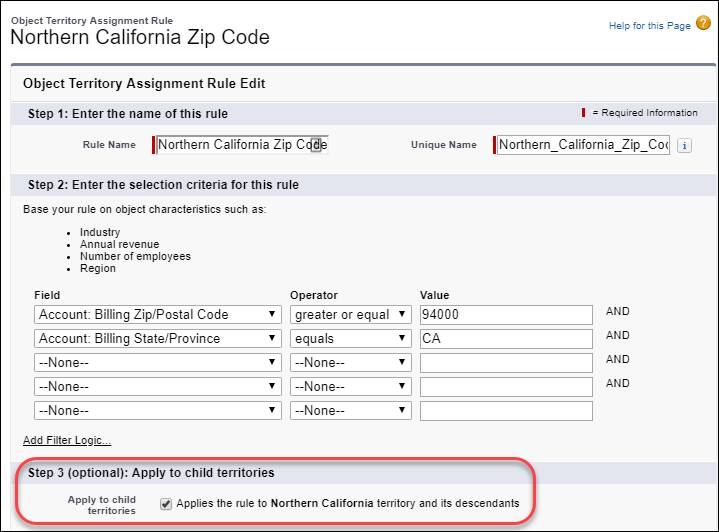Screen dimensions: 719x532
Task: Click the empty value field in fifth row
Action: tap(506, 410)
